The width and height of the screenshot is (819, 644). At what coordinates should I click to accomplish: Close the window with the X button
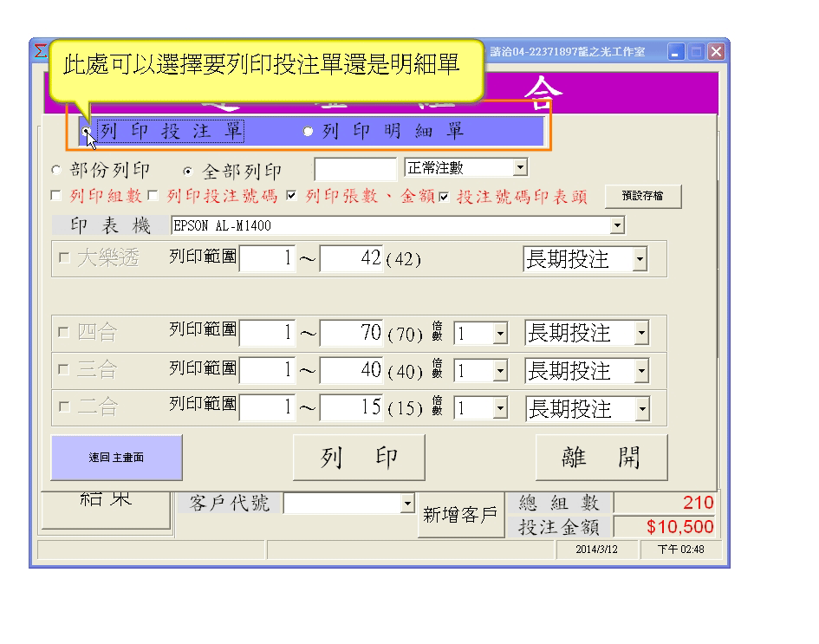[x=717, y=52]
